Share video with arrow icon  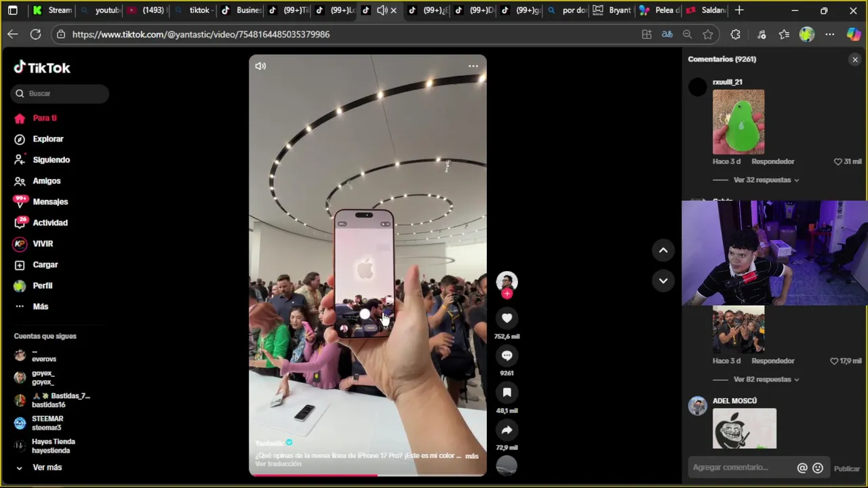click(507, 430)
